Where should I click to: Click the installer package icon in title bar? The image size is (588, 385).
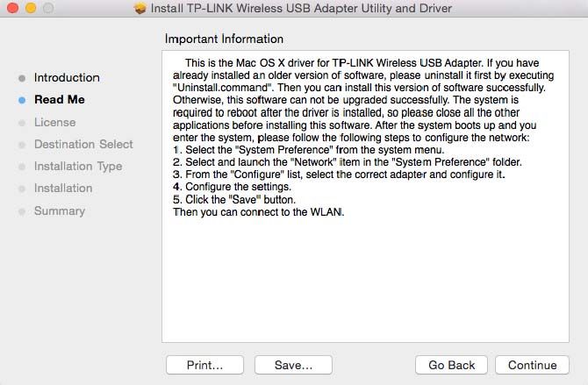point(140,8)
